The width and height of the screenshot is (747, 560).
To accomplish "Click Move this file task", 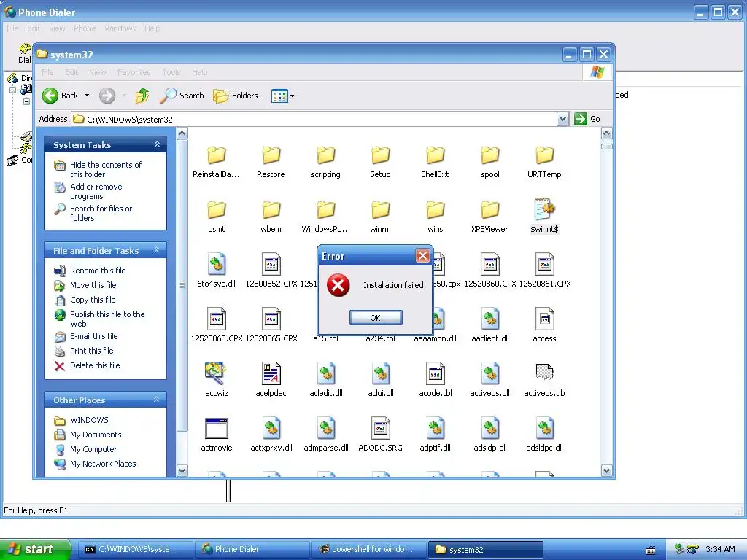I will click(93, 285).
